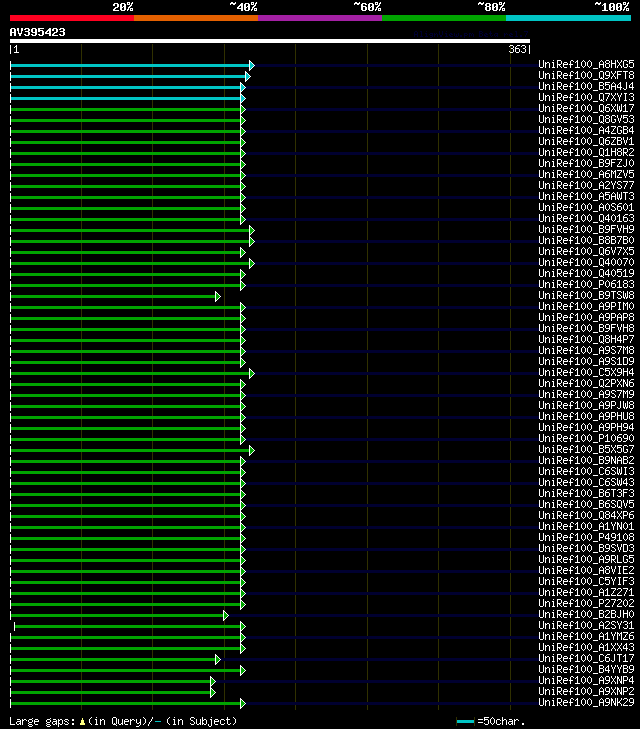Click the UniRef100_C6SWI3 label
This screenshot has height=729, width=640.
click(x=586, y=471)
